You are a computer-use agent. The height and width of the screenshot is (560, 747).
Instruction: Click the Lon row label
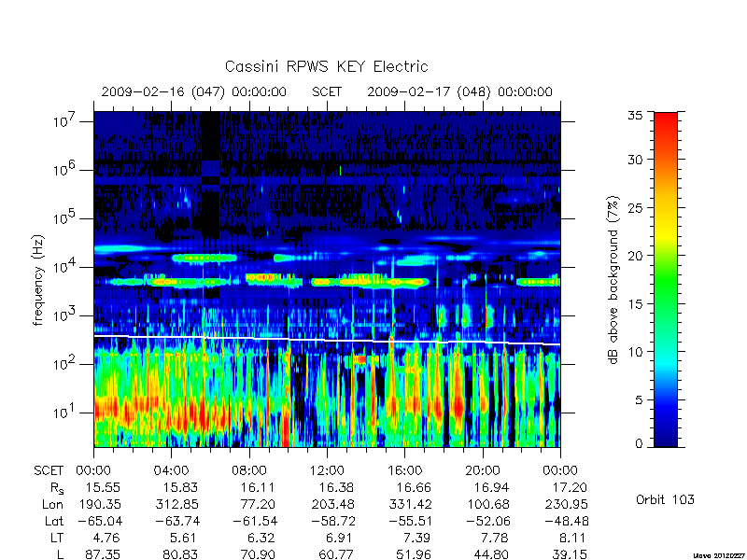[x=52, y=504]
